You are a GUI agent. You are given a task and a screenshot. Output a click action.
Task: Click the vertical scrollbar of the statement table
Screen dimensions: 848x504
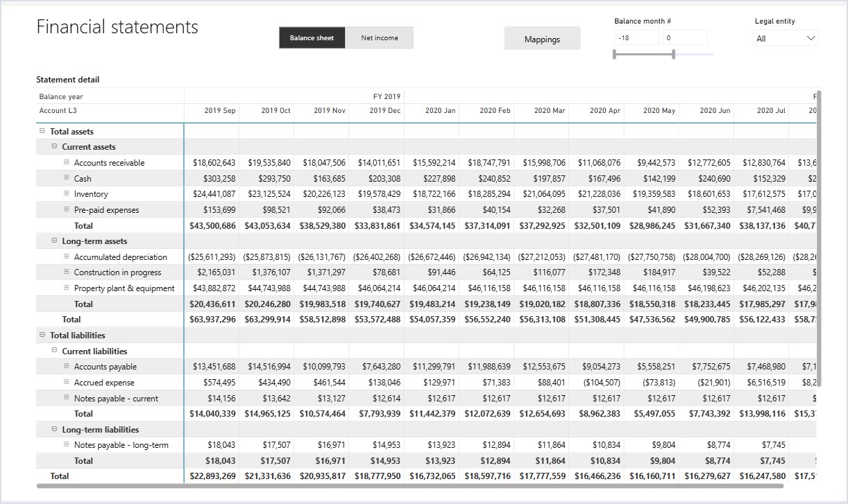tap(819, 238)
